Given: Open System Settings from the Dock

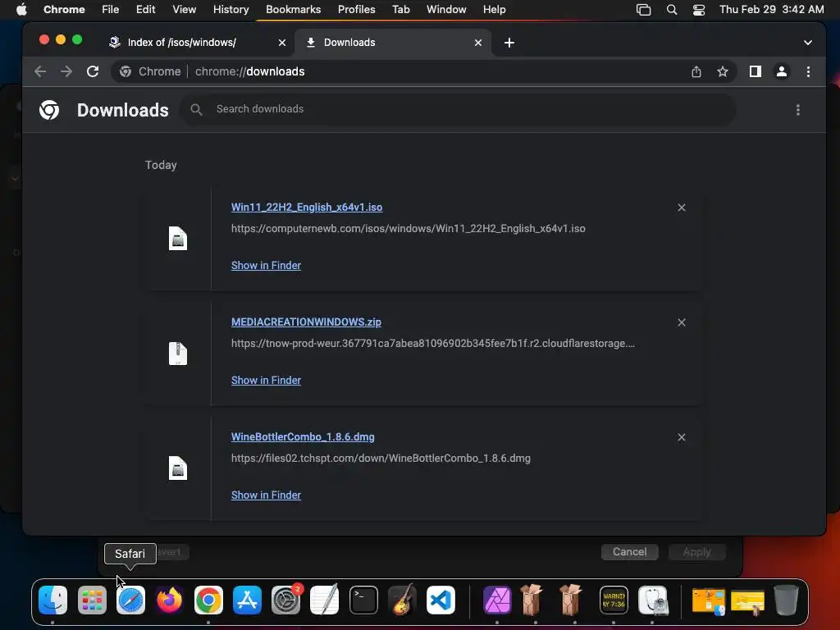Looking at the screenshot, I should (x=285, y=600).
